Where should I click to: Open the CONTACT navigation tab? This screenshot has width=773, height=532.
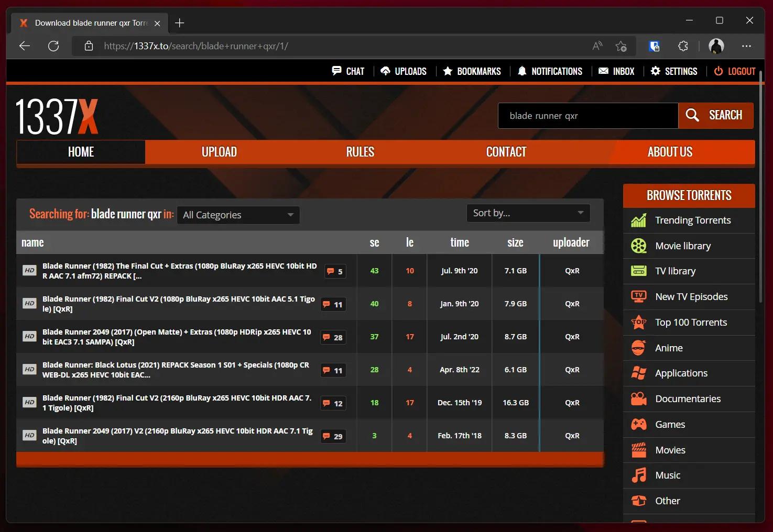506,152
